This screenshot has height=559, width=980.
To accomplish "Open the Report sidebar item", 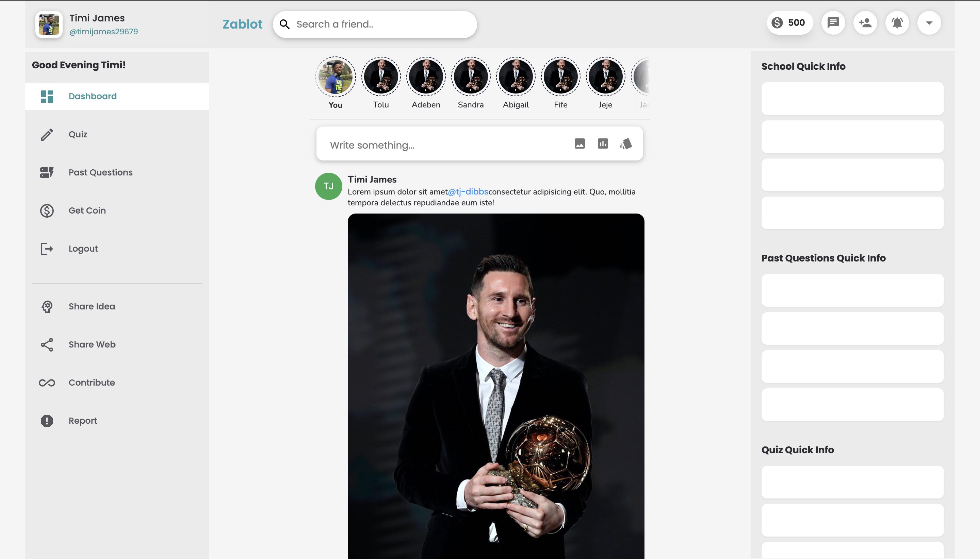I will point(83,421).
